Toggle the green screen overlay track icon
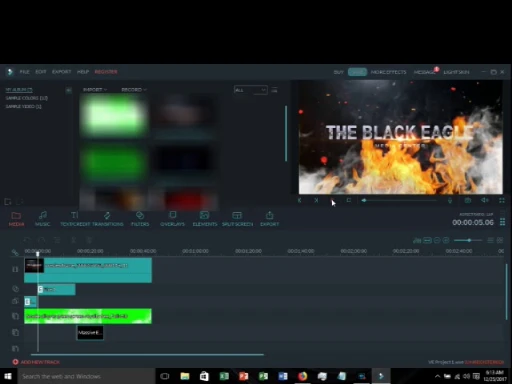 click(15, 316)
